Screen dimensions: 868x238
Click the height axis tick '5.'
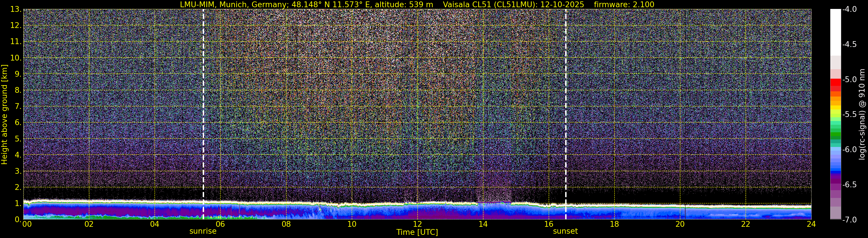pos(18,139)
